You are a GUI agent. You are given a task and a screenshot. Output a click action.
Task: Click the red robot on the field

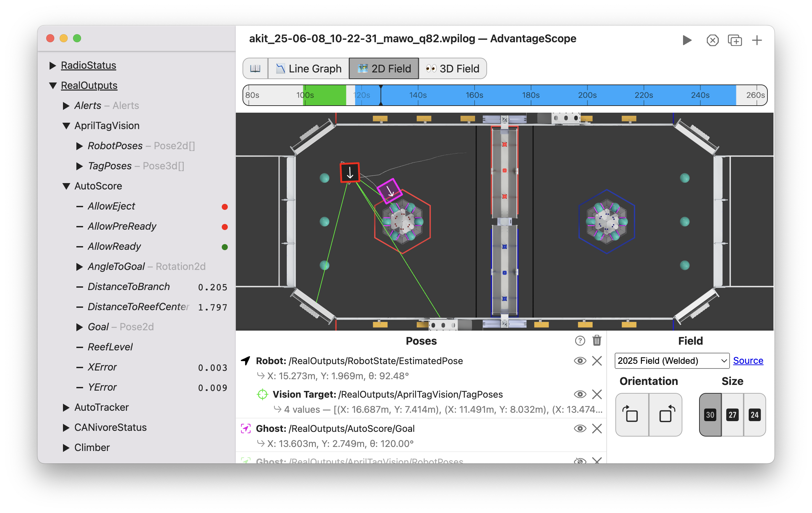(x=350, y=173)
